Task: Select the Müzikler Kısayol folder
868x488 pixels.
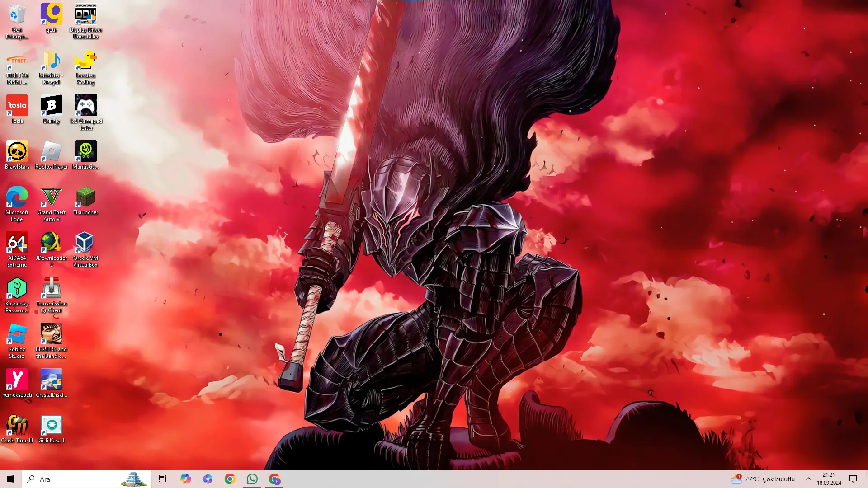Action: click(x=52, y=67)
